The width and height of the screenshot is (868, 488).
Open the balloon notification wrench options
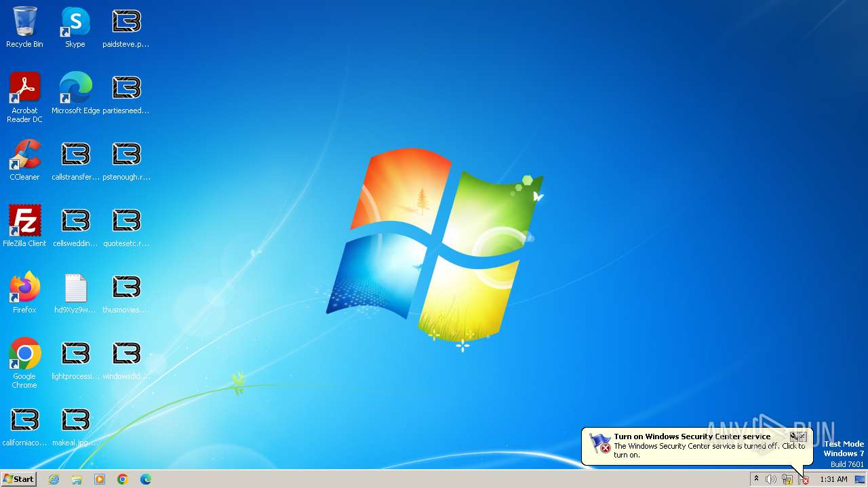pyautogui.click(x=793, y=436)
